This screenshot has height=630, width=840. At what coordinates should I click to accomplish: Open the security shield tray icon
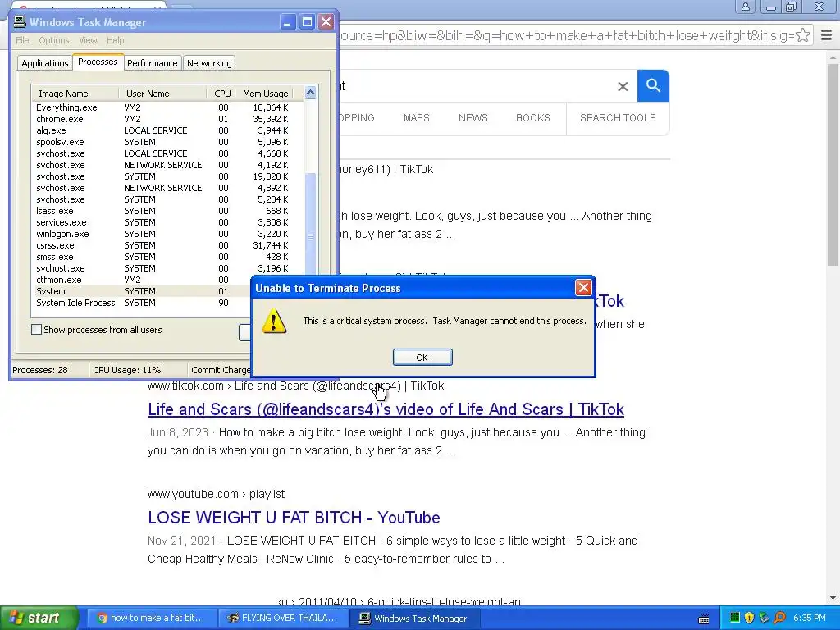click(749, 618)
